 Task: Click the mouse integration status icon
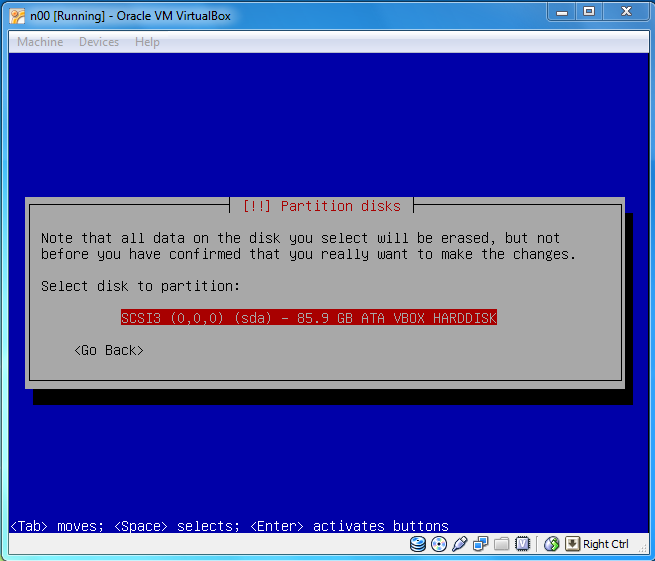click(551, 544)
